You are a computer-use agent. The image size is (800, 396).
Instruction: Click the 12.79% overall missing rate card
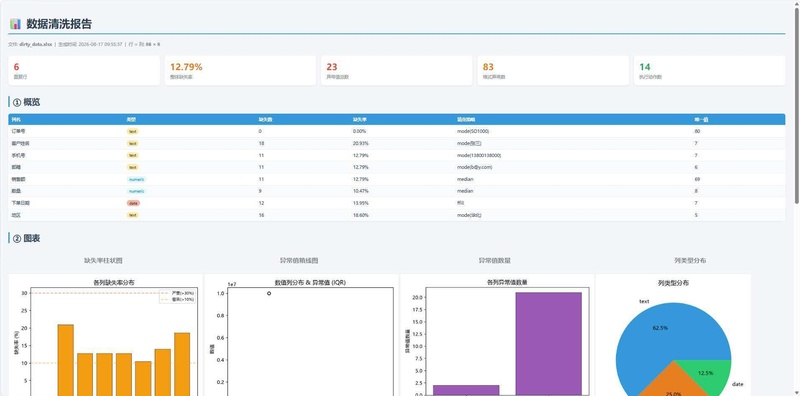(x=240, y=70)
